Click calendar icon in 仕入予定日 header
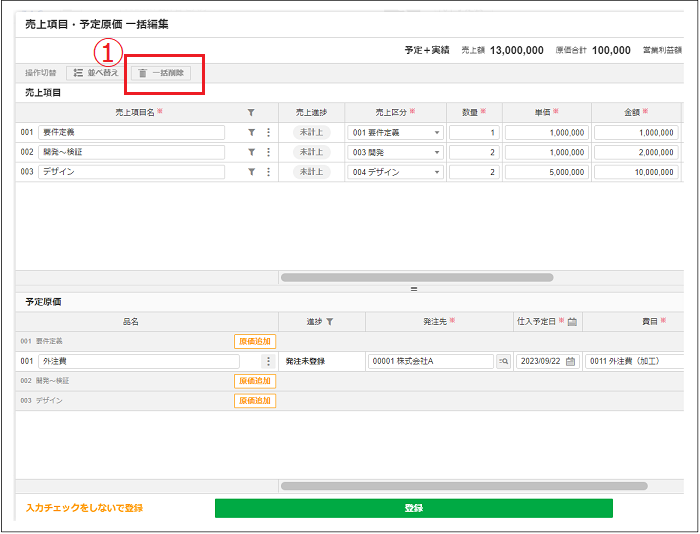The width and height of the screenshot is (700, 534). 573,322
